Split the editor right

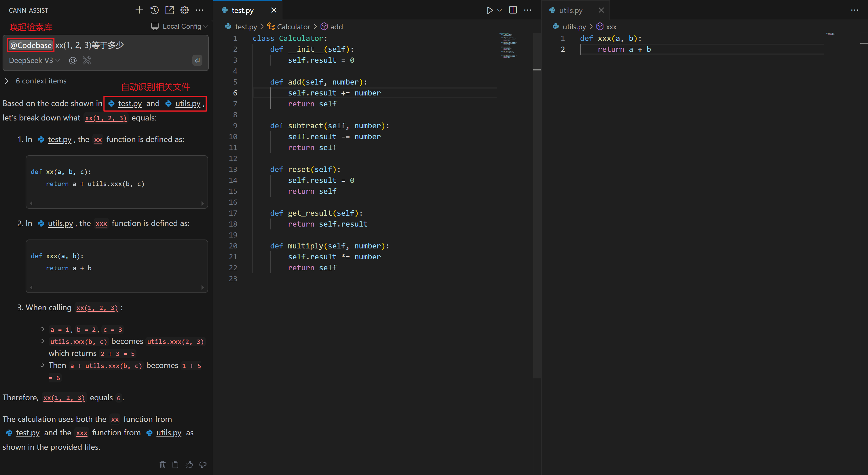click(513, 10)
